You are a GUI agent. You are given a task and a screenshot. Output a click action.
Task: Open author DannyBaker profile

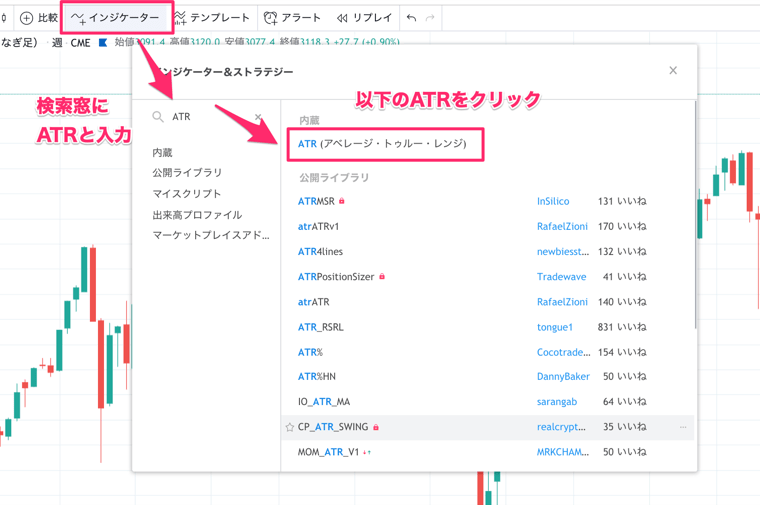(x=563, y=377)
